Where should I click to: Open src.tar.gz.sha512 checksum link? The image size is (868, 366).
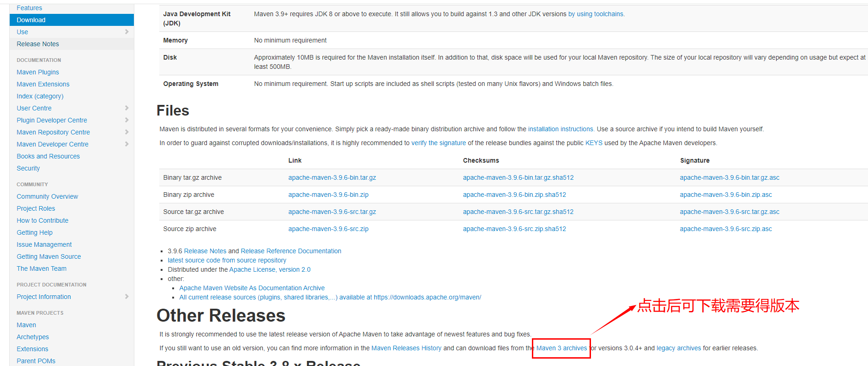click(x=518, y=212)
